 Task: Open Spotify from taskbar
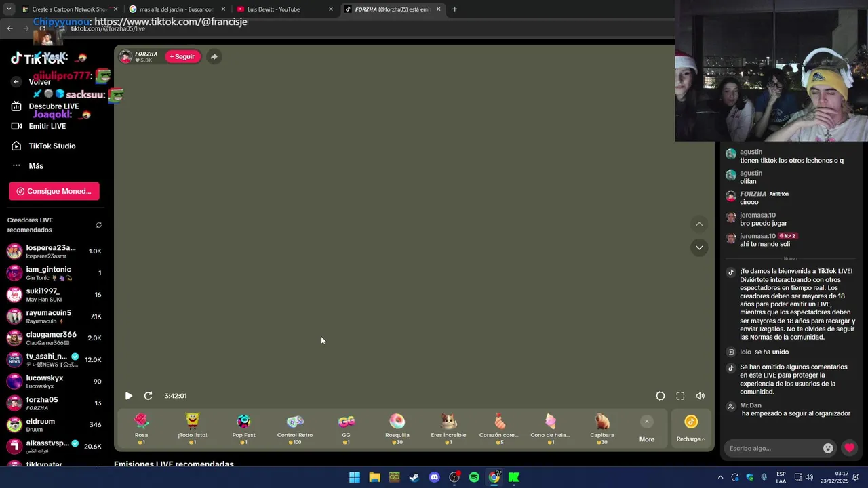[474, 477]
